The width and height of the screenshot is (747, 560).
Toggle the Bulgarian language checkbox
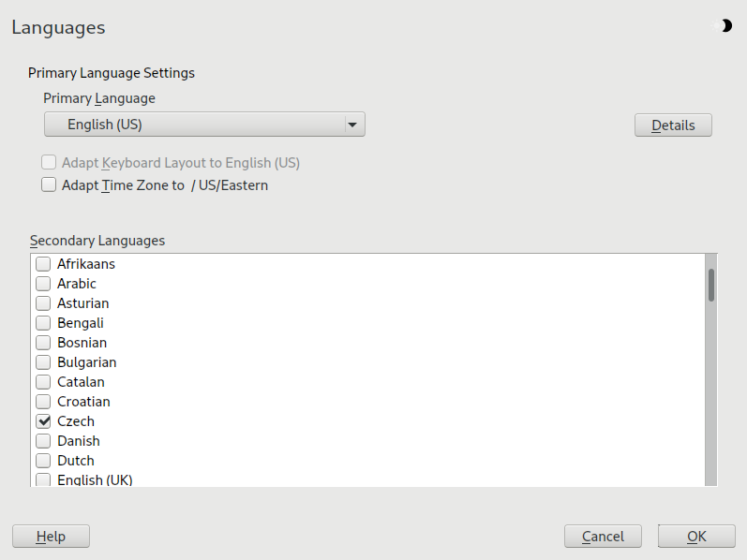(43, 362)
